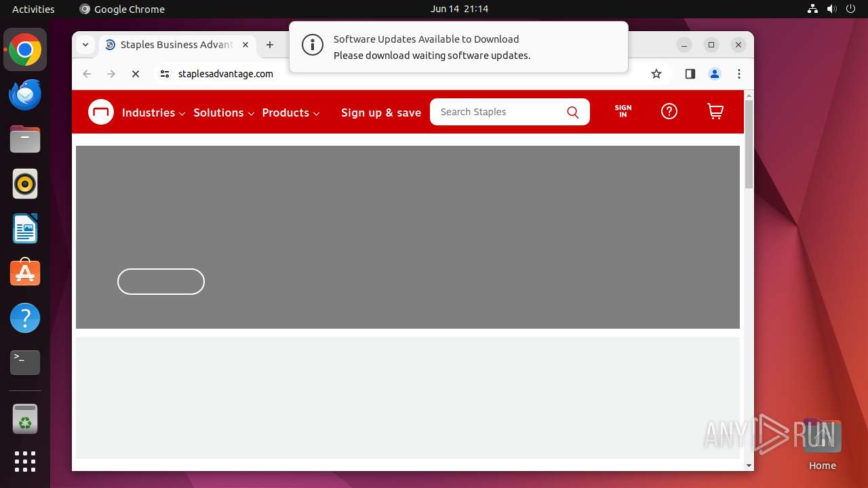
Task: Bookmark this page with star icon
Action: click(656, 74)
